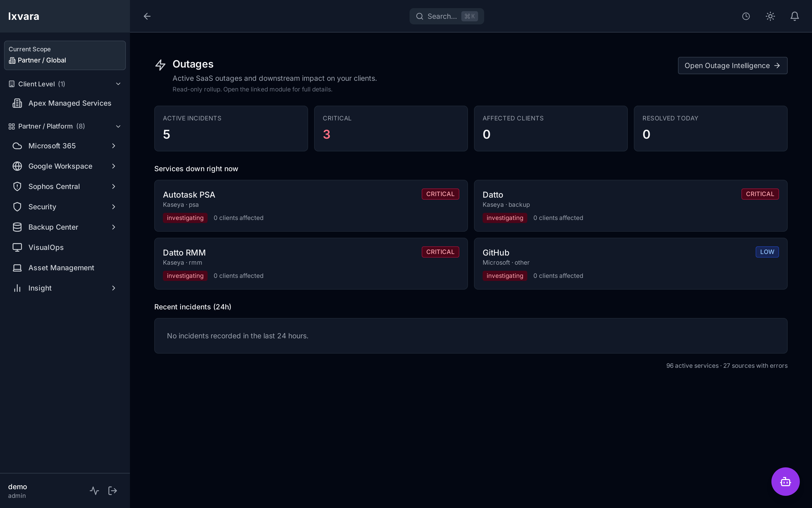The height and width of the screenshot is (508, 812).
Task: Select Apex Managed Services client
Action: (65, 103)
